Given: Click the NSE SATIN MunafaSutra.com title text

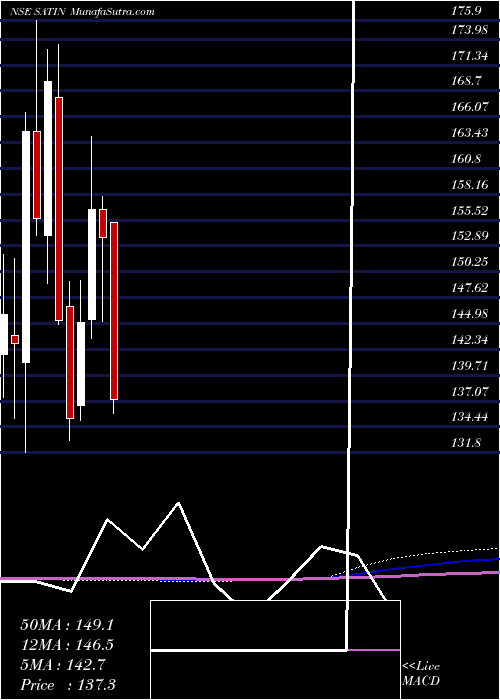Looking at the screenshot, I should coord(82,12).
